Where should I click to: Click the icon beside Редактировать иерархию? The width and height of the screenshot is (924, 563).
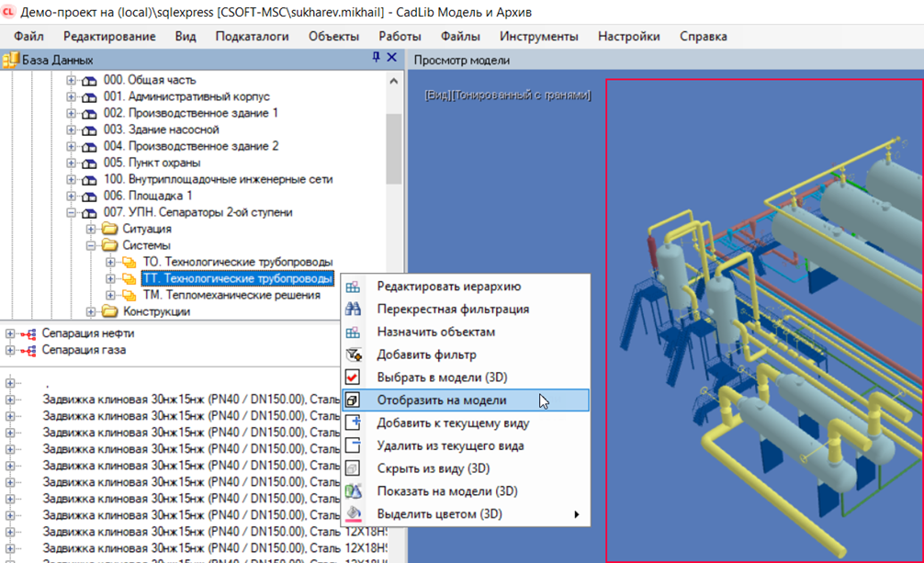353,287
